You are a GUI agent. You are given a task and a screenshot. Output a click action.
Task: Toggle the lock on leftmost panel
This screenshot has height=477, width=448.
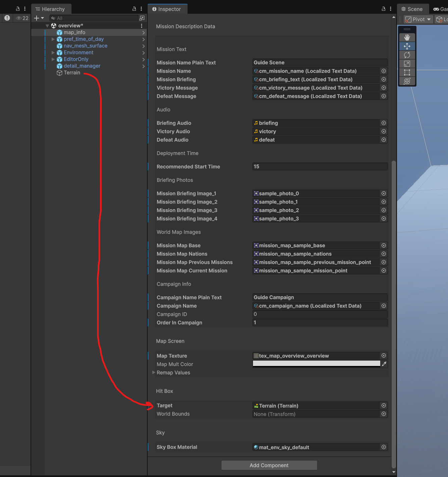pyautogui.click(x=18, y=9)
